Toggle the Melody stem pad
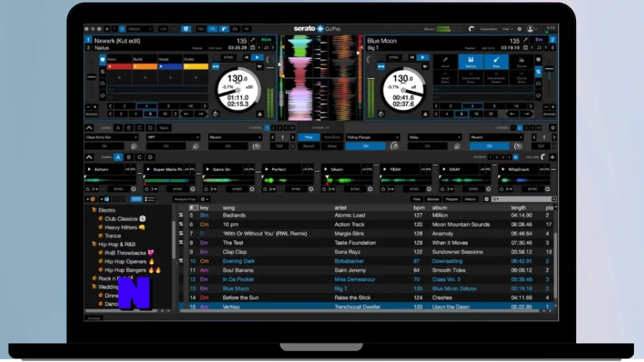Viewport: 644px width, 362px height. pos(470,62)
